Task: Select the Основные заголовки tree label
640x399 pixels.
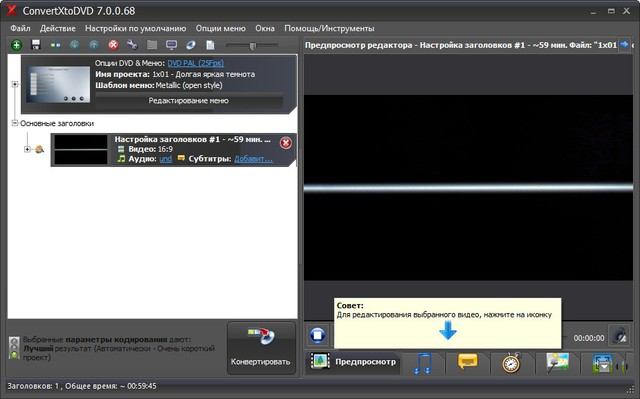Action: (x=57, y=123)
